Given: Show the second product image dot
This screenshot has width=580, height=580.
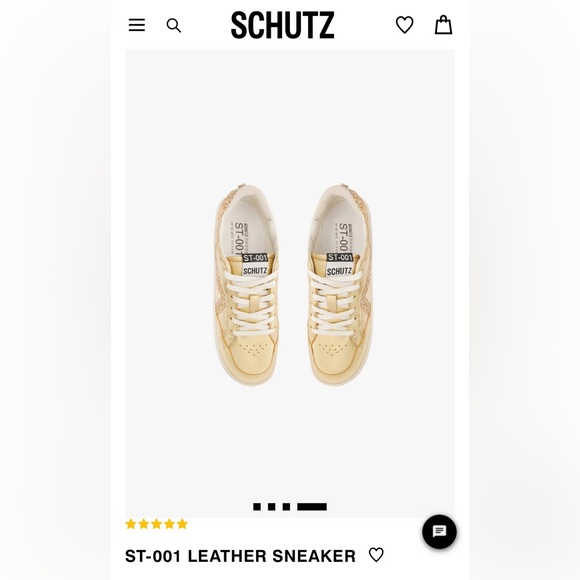Looking at the screenshot, I should pyautogui.click(x=272, y=507).
